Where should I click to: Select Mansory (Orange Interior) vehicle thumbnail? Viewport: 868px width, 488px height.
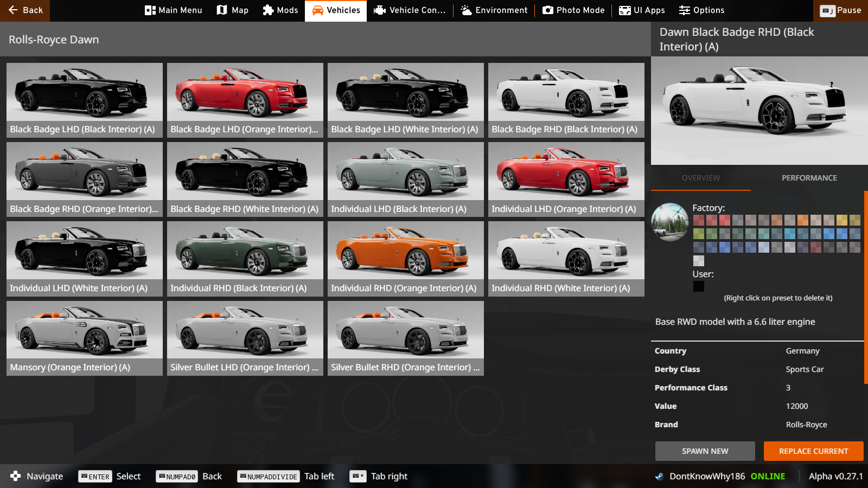click(85, 338)
